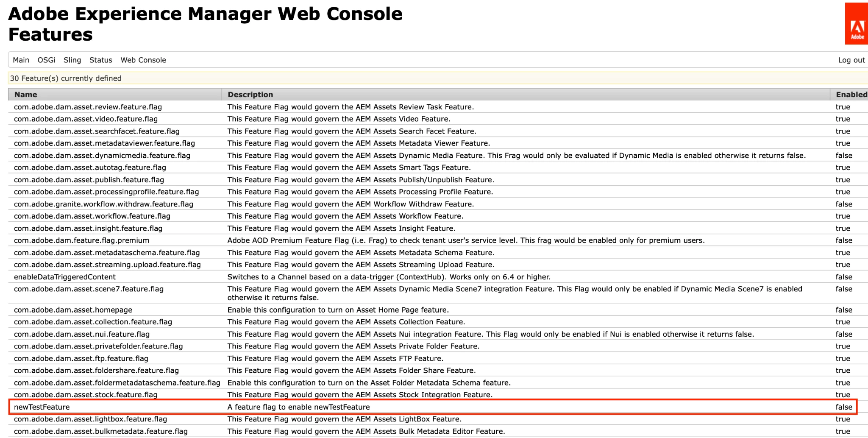Click the true value for stock flag
The image size is (868, 438).
(x=843, y=395)
